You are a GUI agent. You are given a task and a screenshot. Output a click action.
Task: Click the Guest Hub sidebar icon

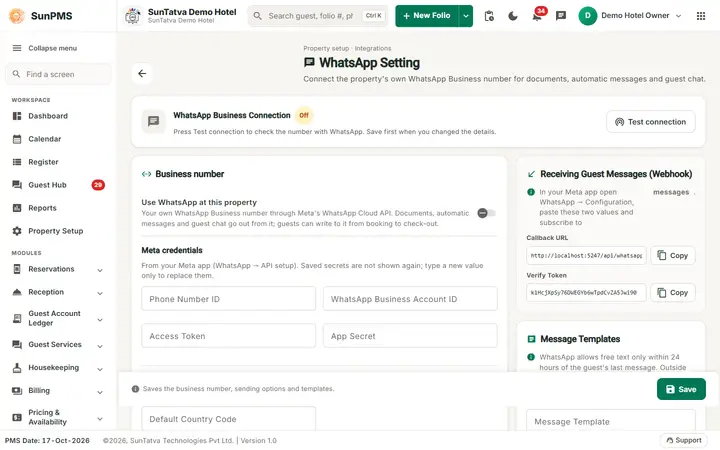[x=17, y=185]
